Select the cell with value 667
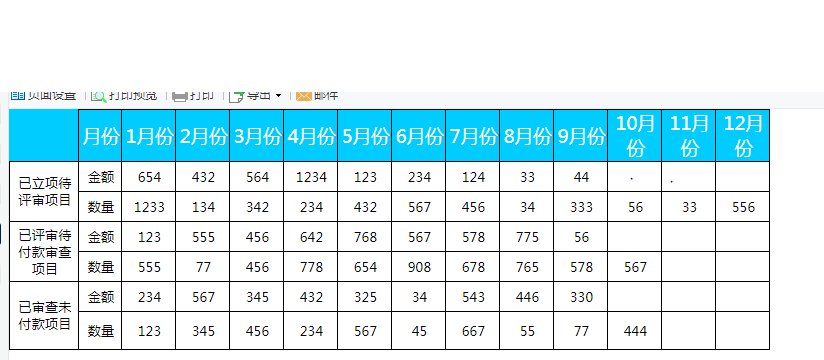This screenshot has height=360, width=824. click(x=473, y=331)
